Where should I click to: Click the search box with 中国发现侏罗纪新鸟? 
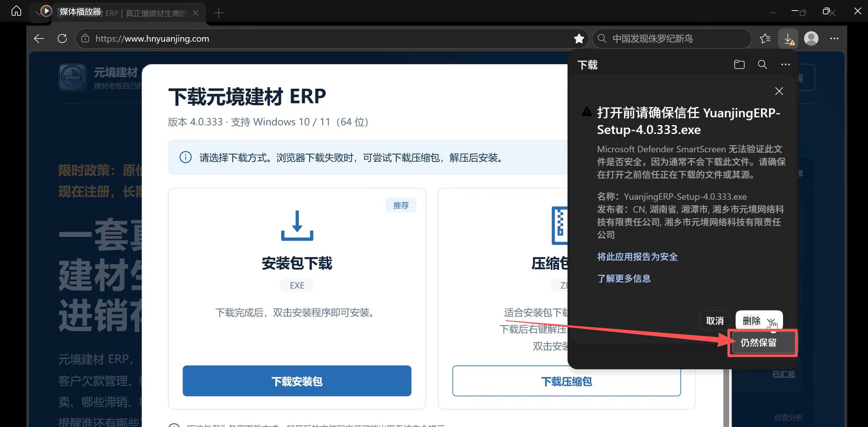671,39
